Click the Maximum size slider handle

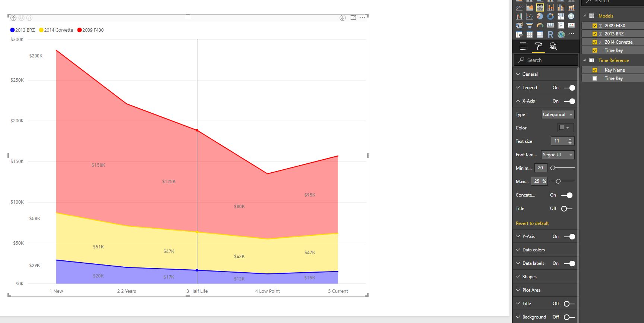click(x=558, y=181)
